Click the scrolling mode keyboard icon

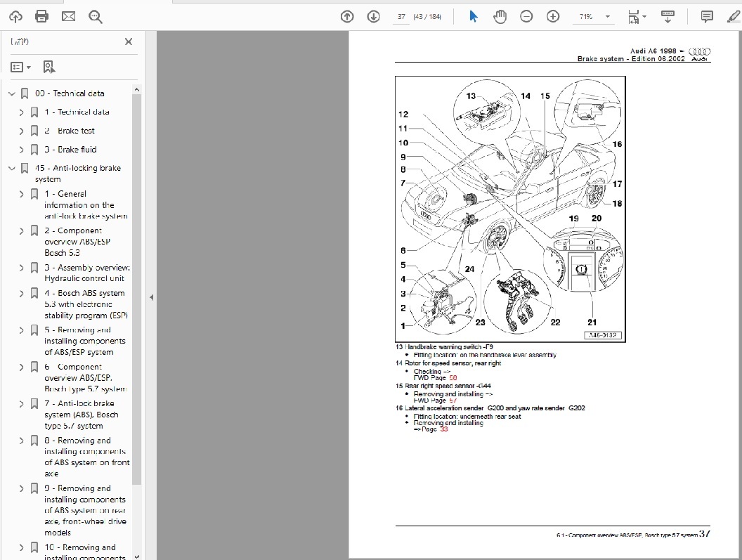(668, 17)
